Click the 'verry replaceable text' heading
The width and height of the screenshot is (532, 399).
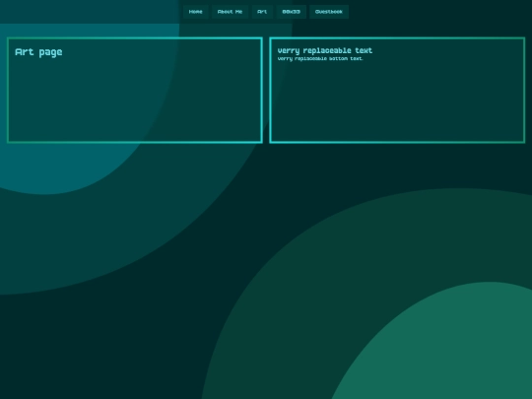(325, 51)
